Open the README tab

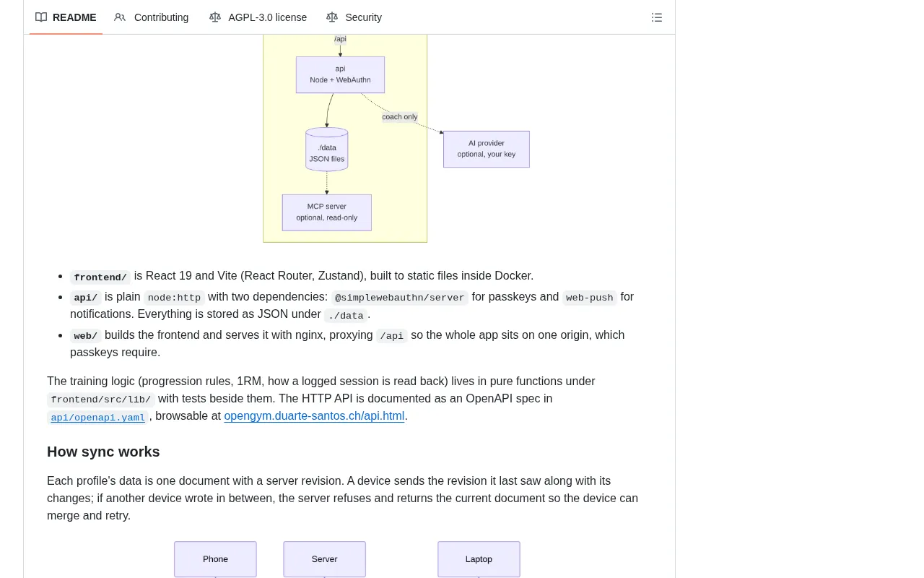click(66, 17)
